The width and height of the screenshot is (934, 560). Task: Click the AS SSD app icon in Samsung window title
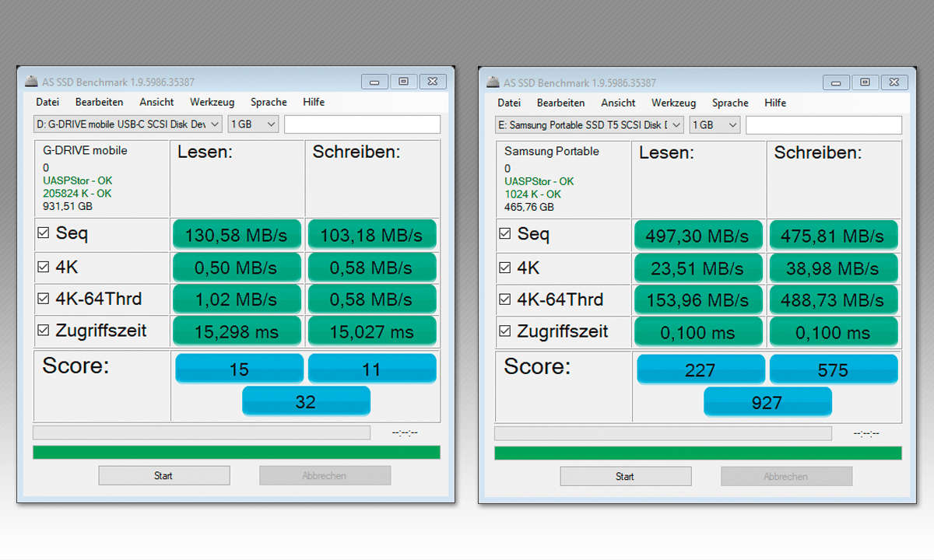tap(493, 82)
